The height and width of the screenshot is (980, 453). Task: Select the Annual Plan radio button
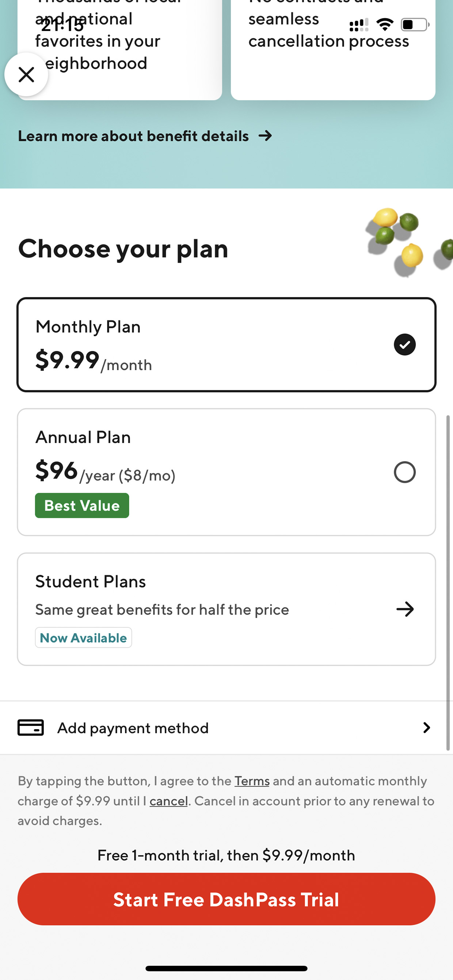[x=404, y=472]
